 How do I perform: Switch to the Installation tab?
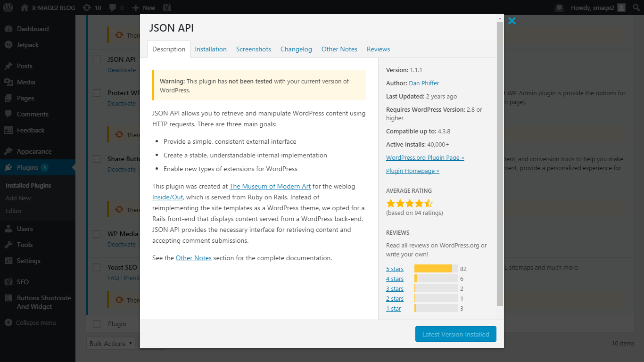(x=211, y=49)
